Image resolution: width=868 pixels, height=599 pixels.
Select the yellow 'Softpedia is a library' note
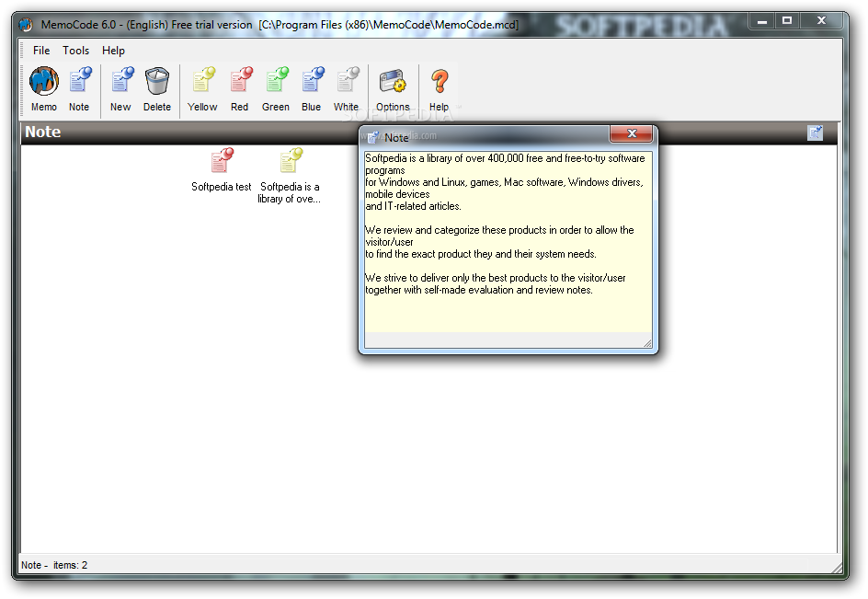(x=291, y=160)
